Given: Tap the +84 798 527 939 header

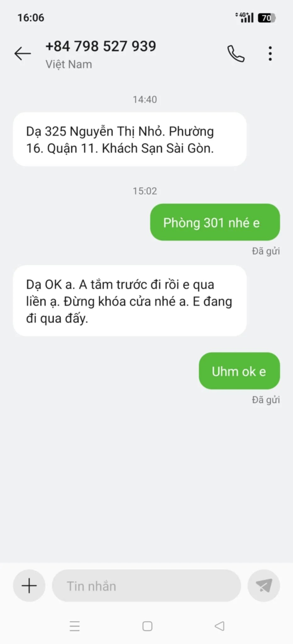Looking at the screenshot, I should tap(101, 46).
